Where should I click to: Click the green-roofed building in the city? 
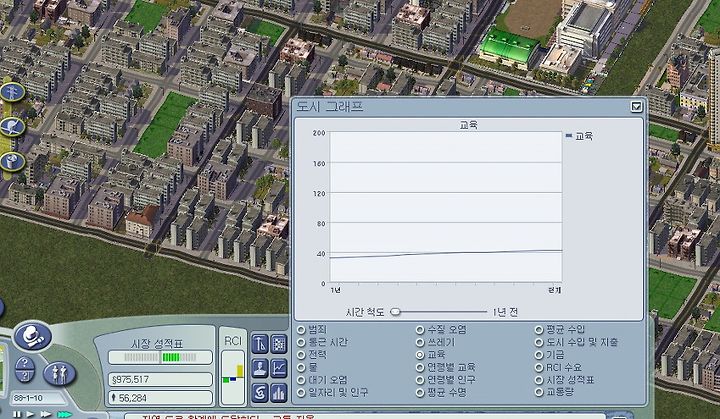pos(508,48)
